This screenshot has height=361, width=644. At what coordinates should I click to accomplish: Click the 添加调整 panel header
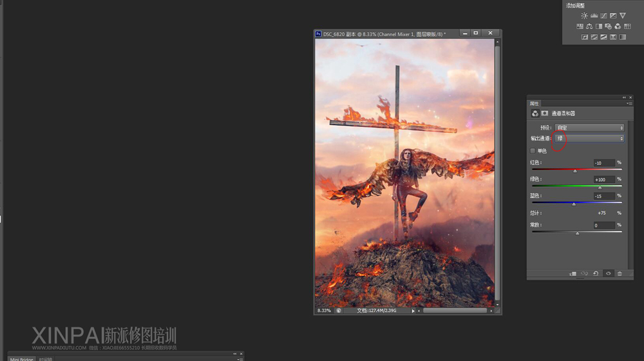(x=575, y=6)
